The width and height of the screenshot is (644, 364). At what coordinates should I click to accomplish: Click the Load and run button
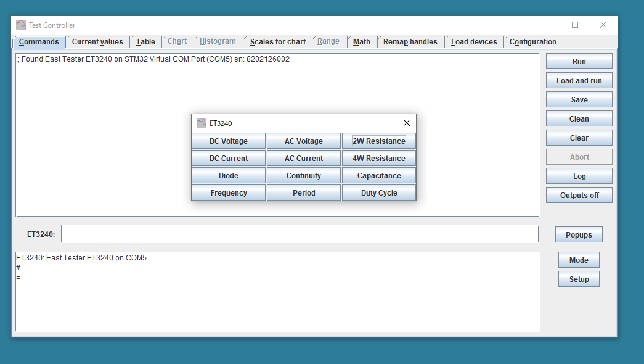579,81
